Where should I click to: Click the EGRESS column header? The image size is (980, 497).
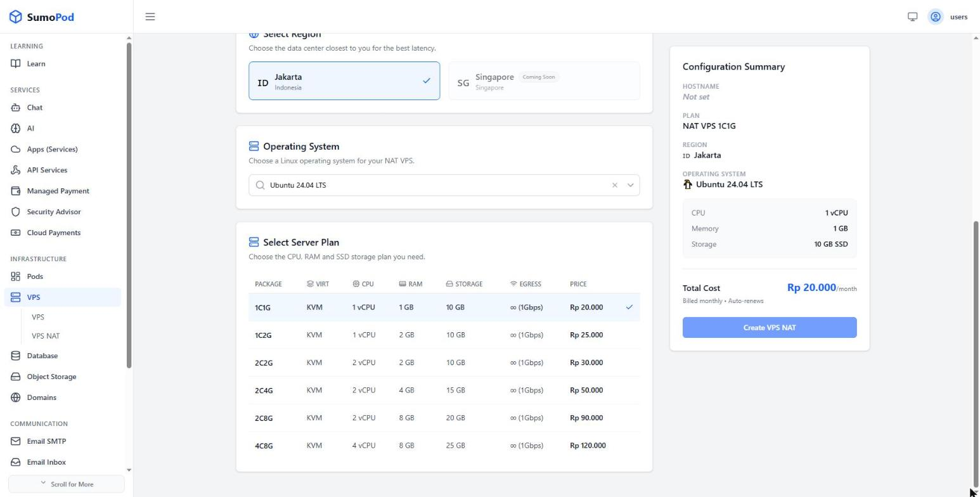coord(525,284)
